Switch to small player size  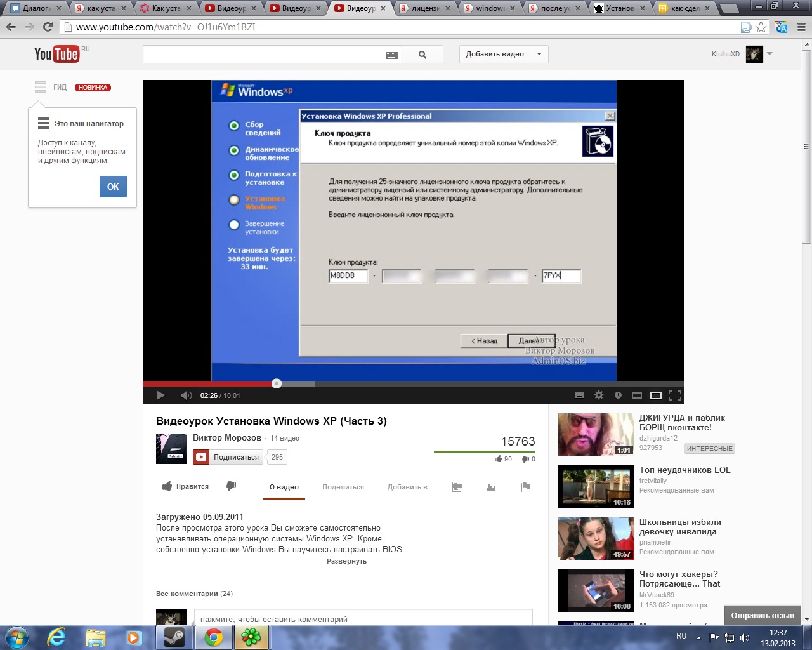coord(637,395)
